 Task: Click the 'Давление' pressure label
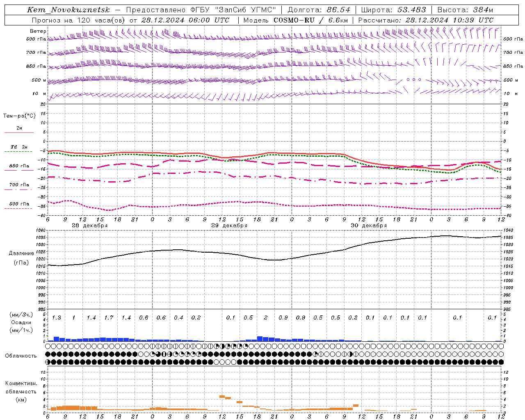click(21, 253)
